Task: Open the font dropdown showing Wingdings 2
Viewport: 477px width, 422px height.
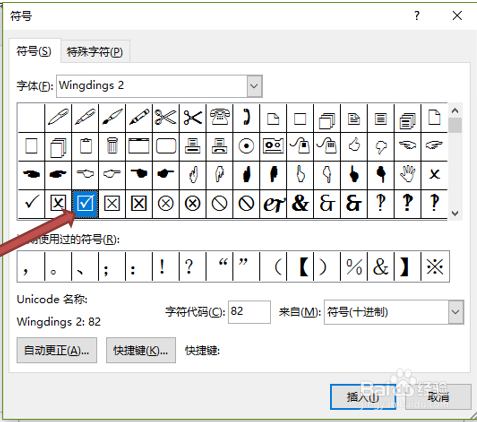Action: click(x=255, y=86)
